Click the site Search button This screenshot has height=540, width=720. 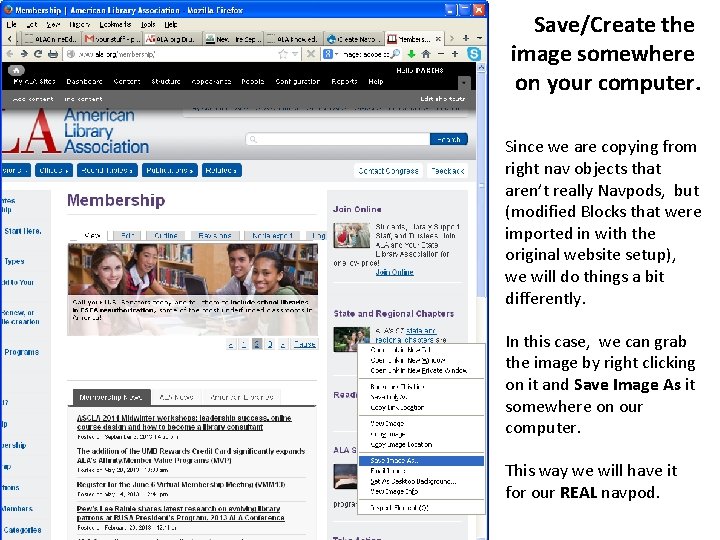(x=449, y=139)
